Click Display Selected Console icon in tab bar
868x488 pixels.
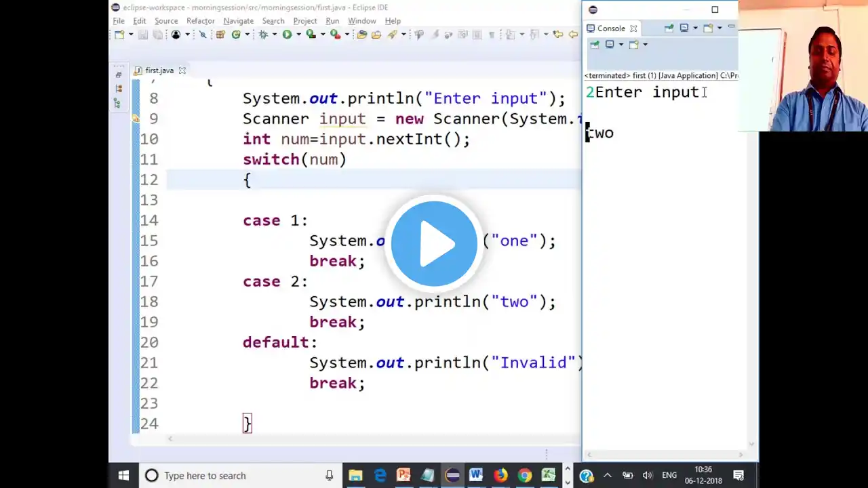(684, 28)
